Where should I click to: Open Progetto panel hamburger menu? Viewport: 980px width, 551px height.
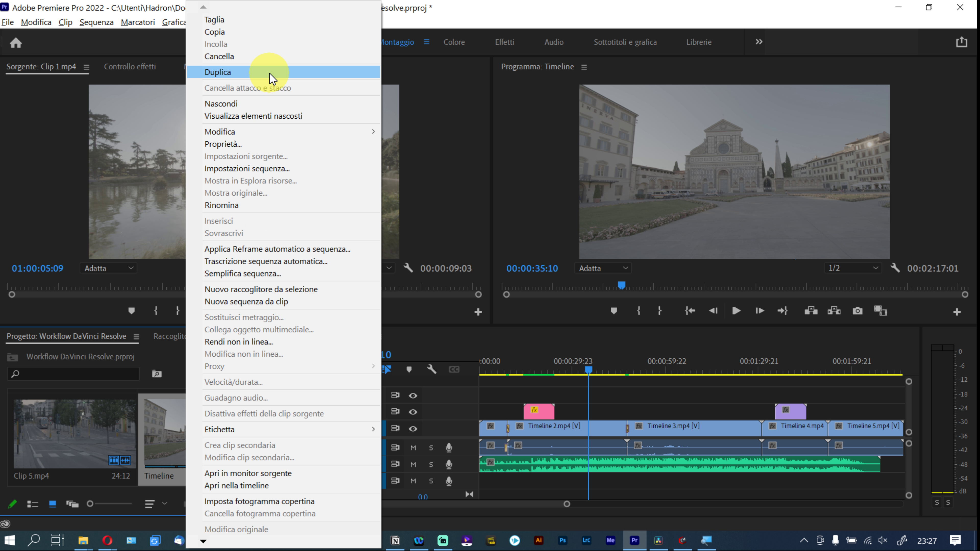point(136,337)
